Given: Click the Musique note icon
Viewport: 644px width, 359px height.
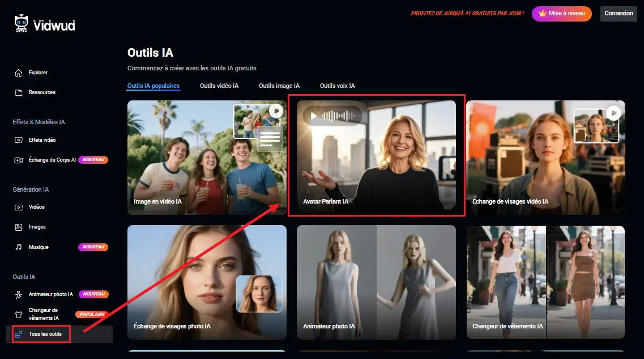Looking at the screenshot, I should click(18, 247).
